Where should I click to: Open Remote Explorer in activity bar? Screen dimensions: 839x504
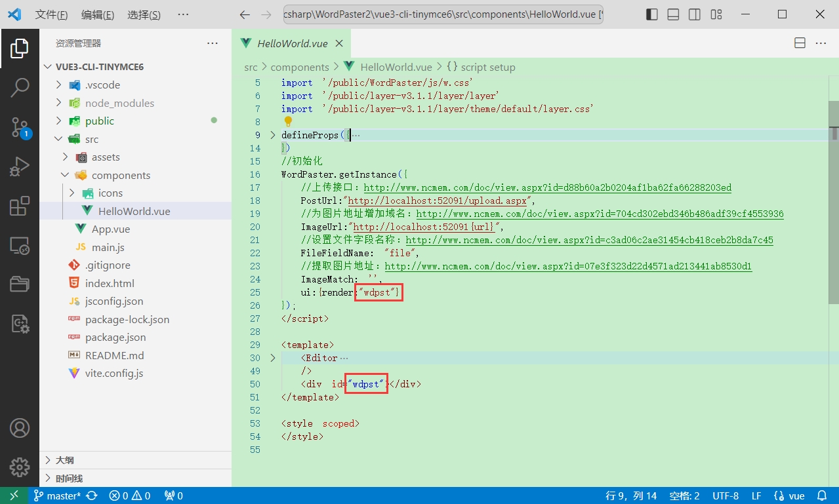[x=20, y=246]
